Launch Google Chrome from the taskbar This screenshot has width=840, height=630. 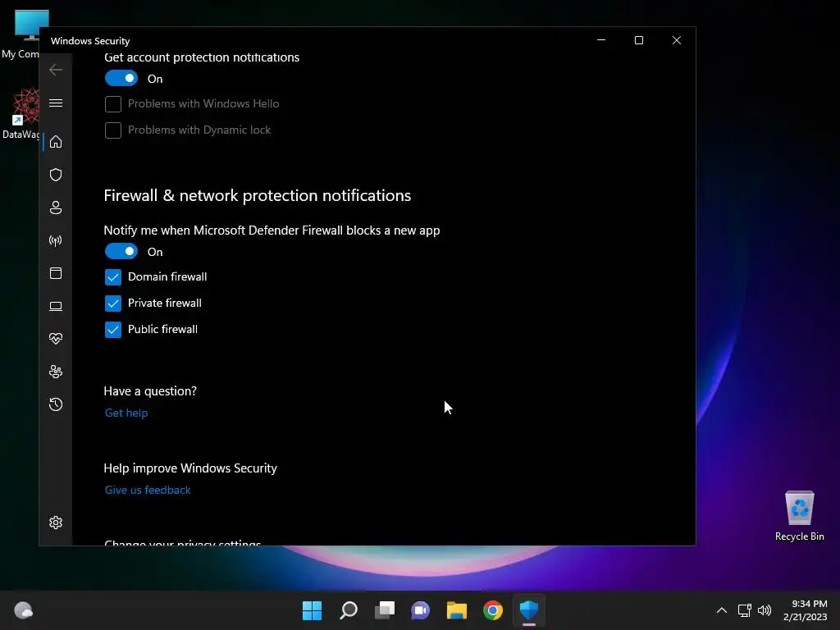pyautogui.click(x=493, y=610)
